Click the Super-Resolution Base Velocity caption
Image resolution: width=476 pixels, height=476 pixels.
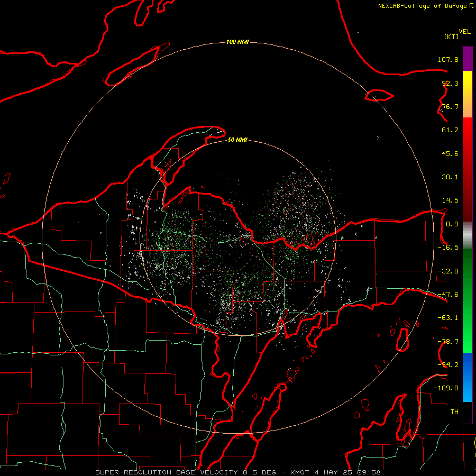coord(237,472)
